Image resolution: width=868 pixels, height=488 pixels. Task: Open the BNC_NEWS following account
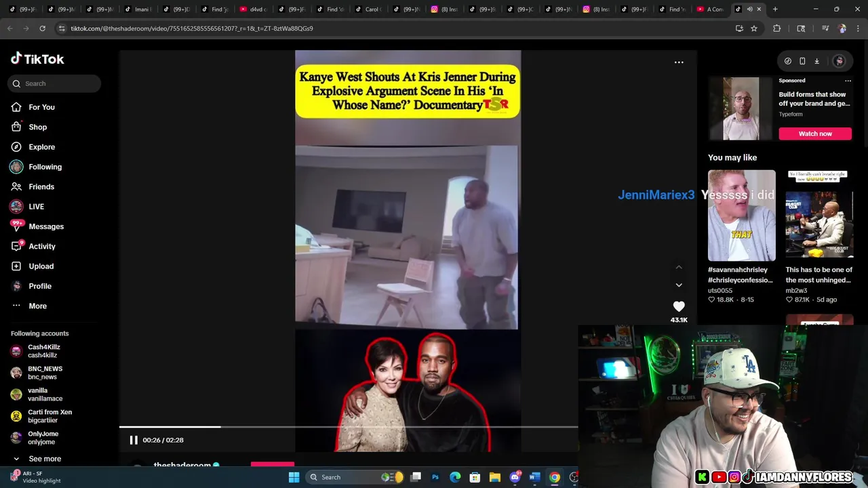(x=45, y=373)
